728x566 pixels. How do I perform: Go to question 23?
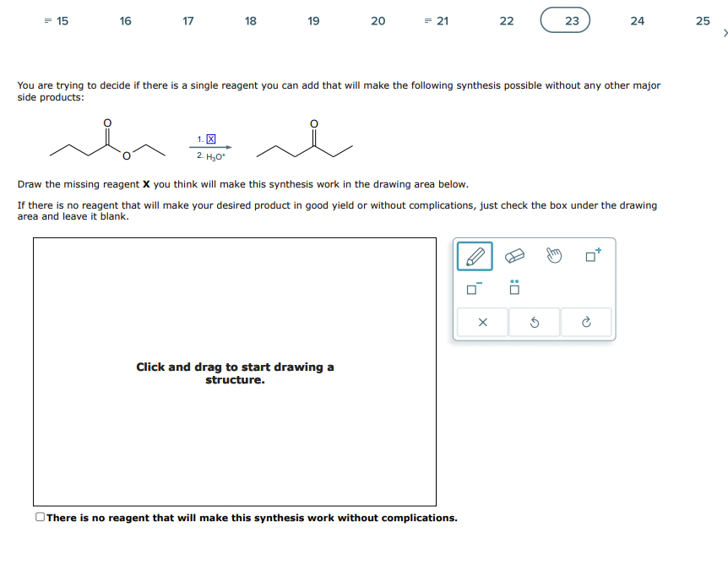point(566,20)
